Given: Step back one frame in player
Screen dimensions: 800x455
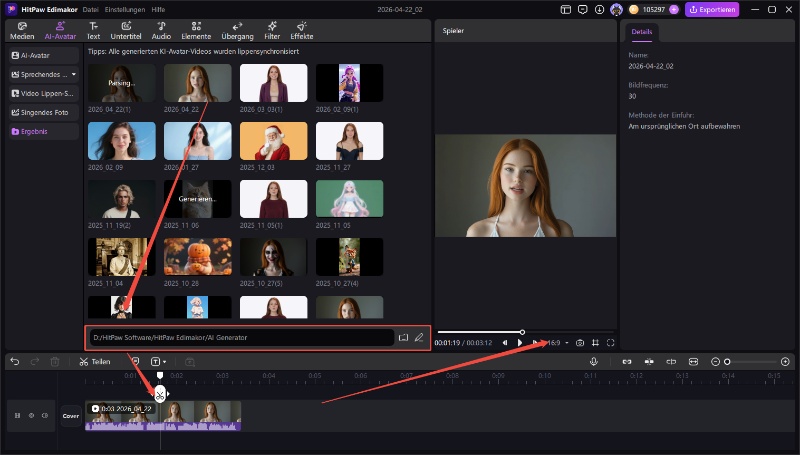Looking at the screenshot, I should [x=505, y=343].
